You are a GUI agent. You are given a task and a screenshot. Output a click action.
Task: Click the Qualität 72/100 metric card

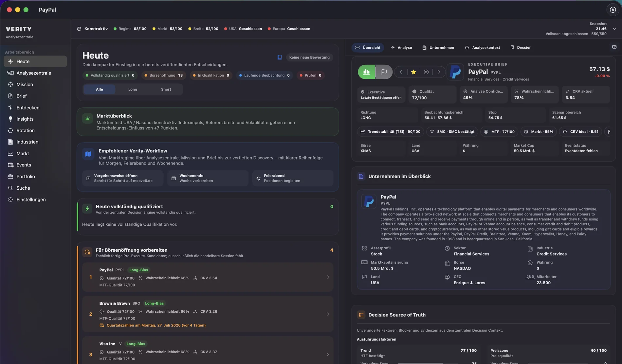[x=432, y=95]
